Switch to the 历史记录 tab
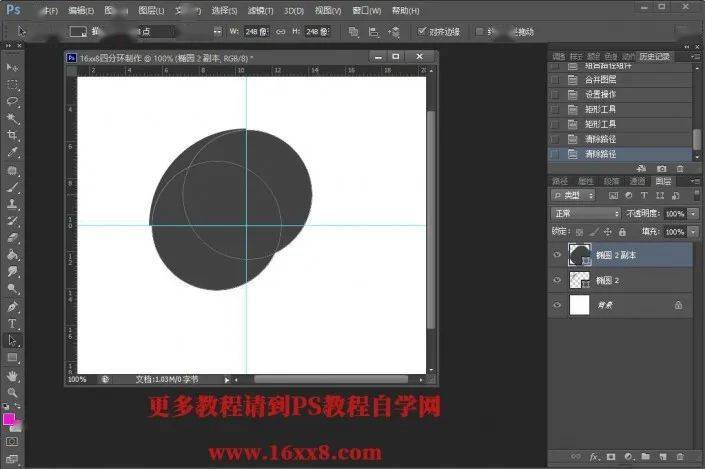The width and height of the screenshot is (705, 469). (654, 56)
